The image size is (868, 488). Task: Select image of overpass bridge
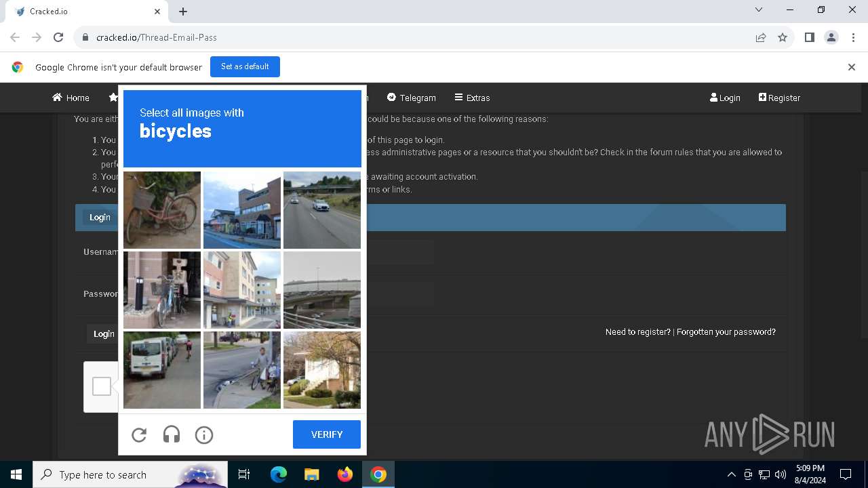322,290
